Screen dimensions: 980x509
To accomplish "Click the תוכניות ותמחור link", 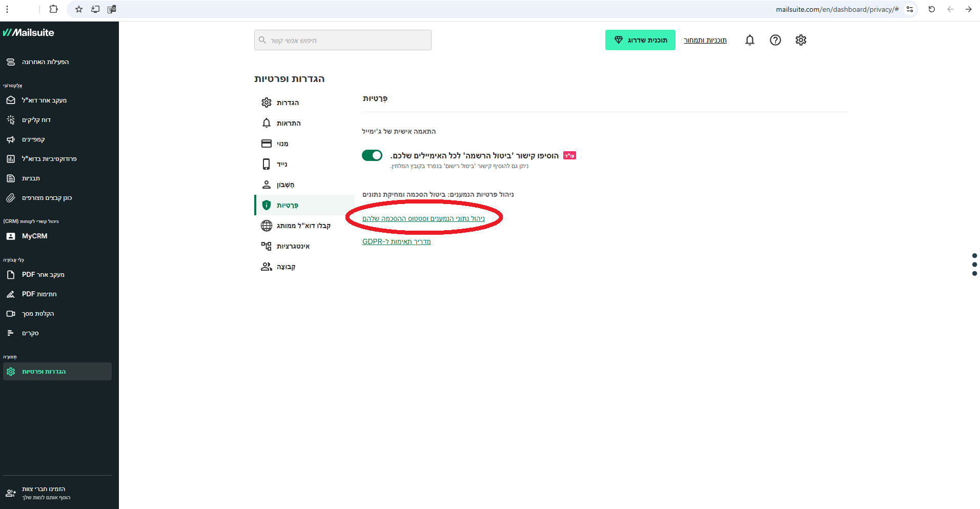I will [x=705, y=40].
